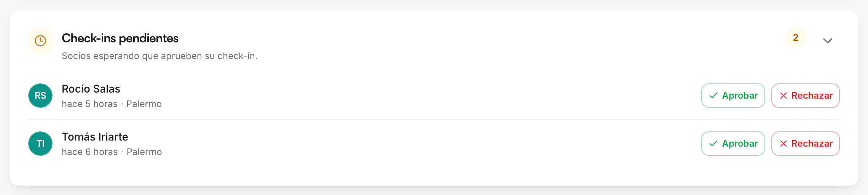Click the red X icon in Tomás's row
This screenshot has height=195, width=868.
pos(783,144)
